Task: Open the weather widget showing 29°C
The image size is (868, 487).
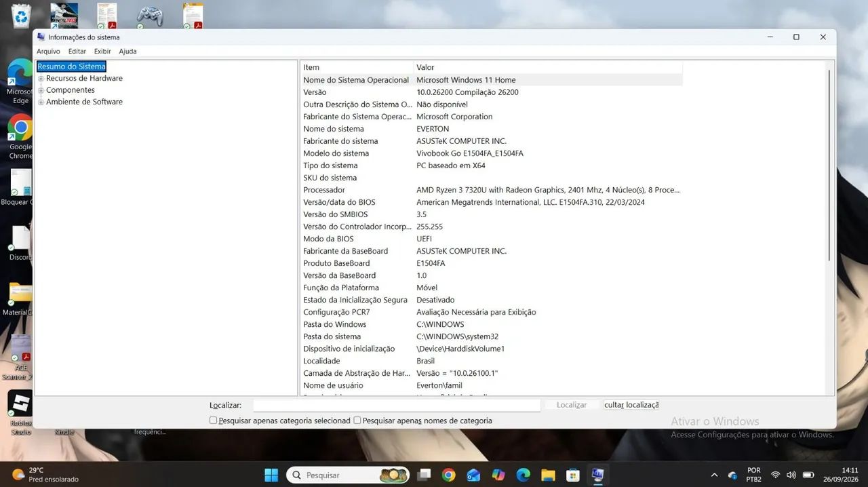Action: click(x=45, y=475)
